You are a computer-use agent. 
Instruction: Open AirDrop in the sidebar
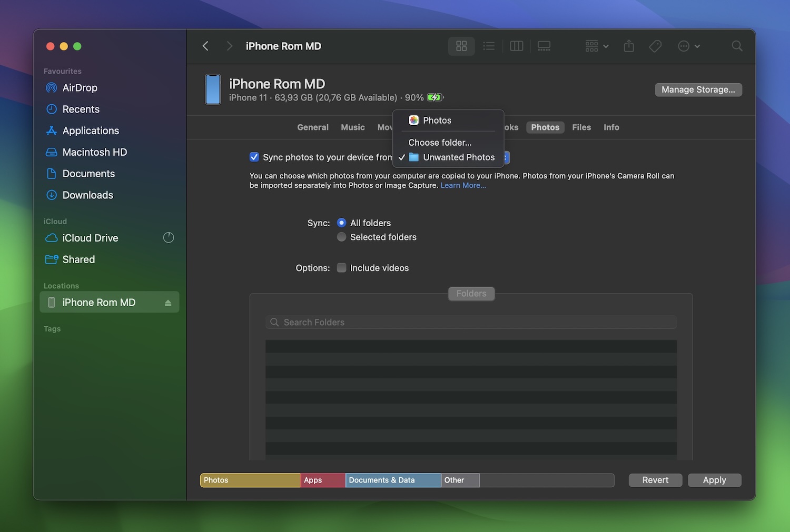click(x=109, y=88)
